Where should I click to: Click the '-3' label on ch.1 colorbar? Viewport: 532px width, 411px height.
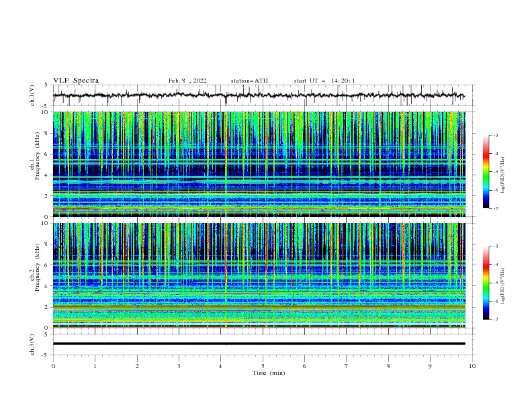tap(495, 135)
